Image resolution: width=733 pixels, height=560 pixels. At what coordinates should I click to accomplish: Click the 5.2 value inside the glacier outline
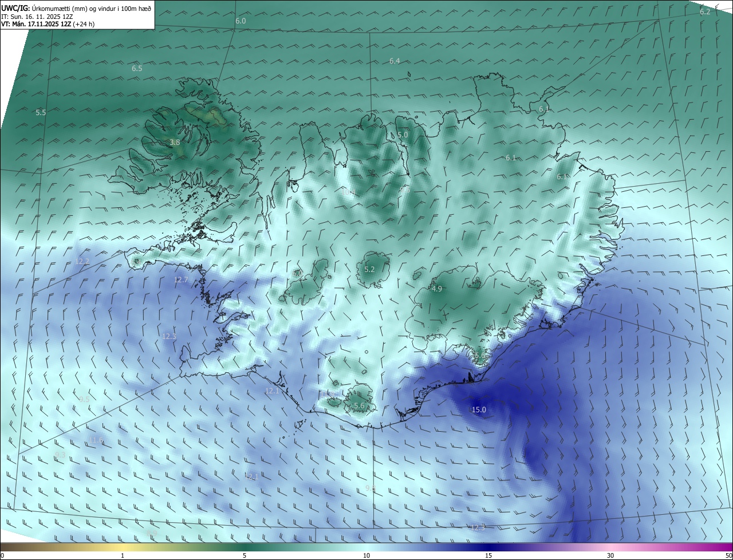click(x=369, y=270)
